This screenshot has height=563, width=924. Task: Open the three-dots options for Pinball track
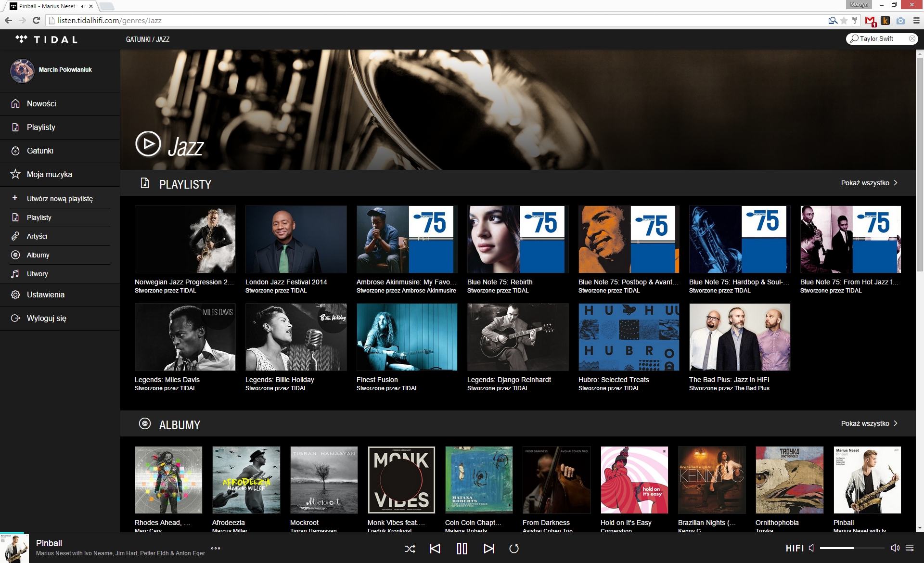click(216, 548)
